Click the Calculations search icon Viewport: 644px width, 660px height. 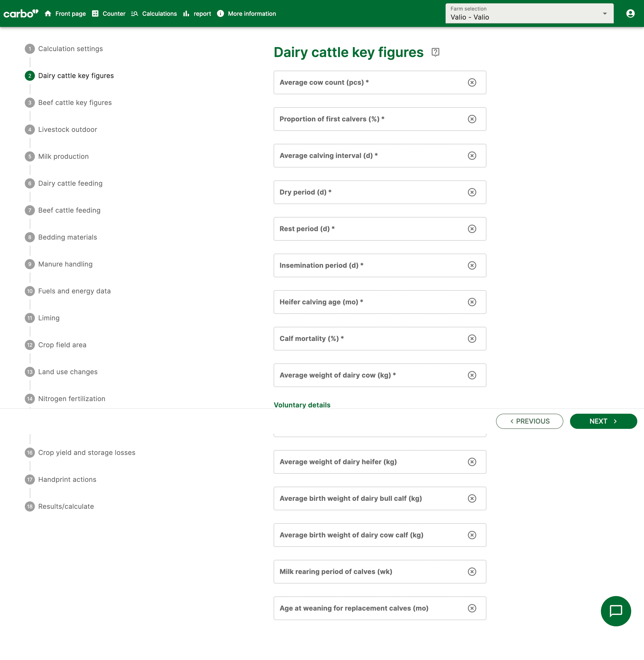[134, 13]
